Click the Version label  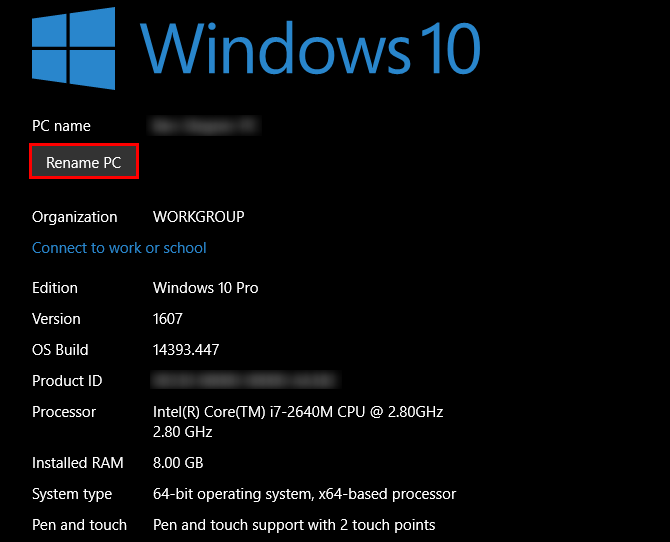tap(56, 319)
